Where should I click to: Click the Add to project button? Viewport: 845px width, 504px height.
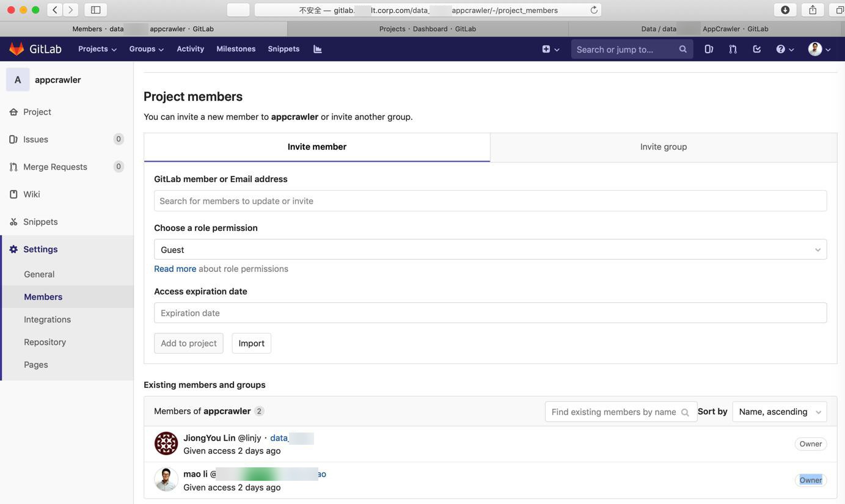[x=189, y=343]
